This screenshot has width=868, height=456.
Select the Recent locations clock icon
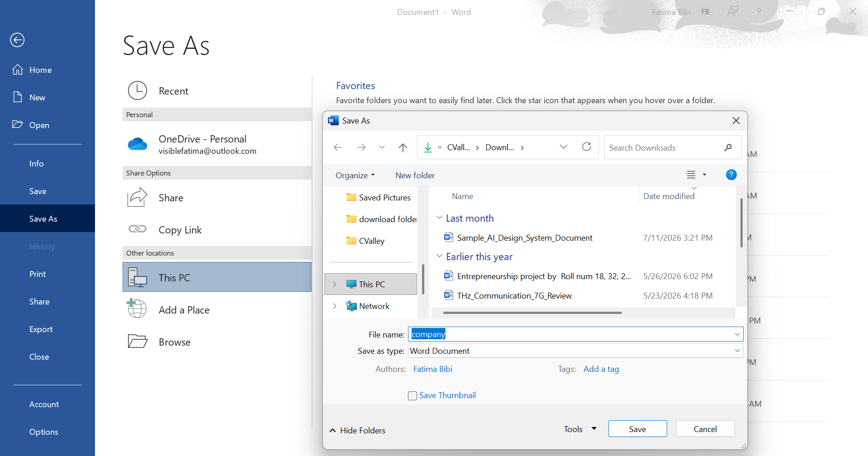tap(138, 90)
